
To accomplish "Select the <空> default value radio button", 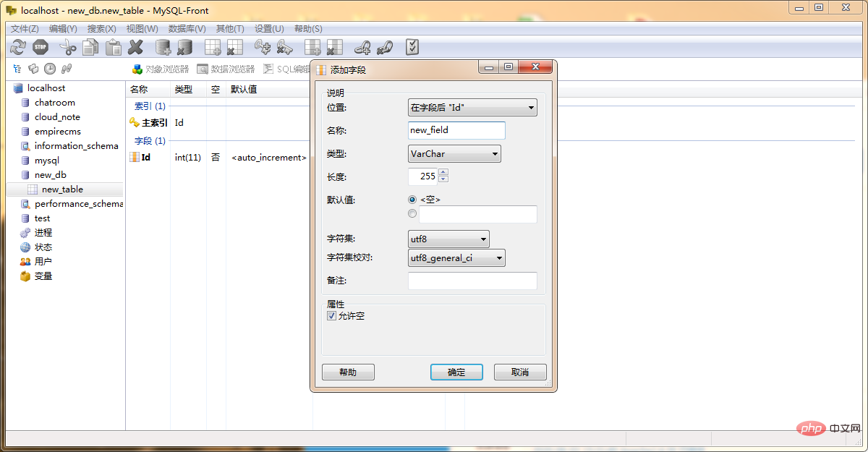I will coord(412,200).
